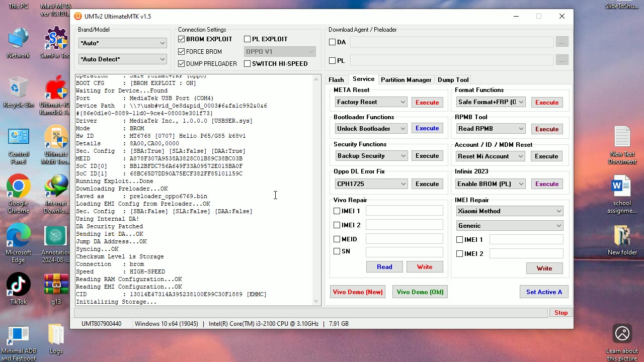Click the Vivo Repair SN input field
The width and height of the screenshot is (644, 362).
point(404,251)
